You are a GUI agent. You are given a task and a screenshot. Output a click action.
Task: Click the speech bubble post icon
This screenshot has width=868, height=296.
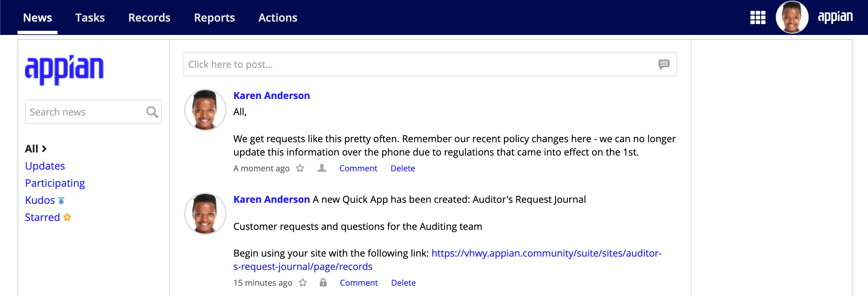pos(664,64)
